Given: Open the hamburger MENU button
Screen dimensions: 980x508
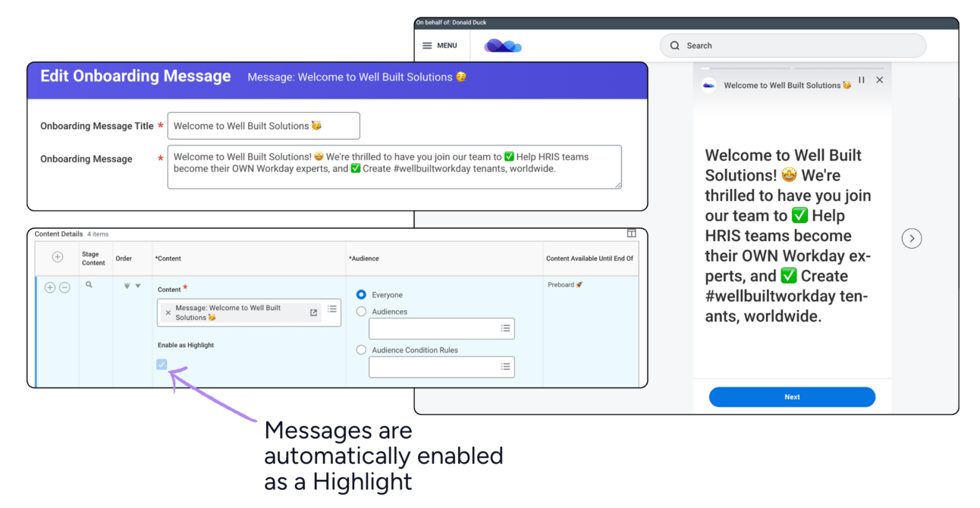Looking at the screenshot, I should (440, 45).
